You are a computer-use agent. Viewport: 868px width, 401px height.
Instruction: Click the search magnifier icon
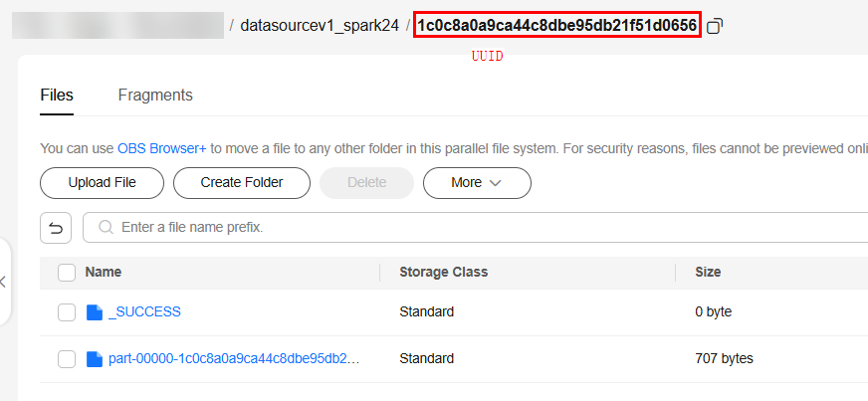coord(106,227)
